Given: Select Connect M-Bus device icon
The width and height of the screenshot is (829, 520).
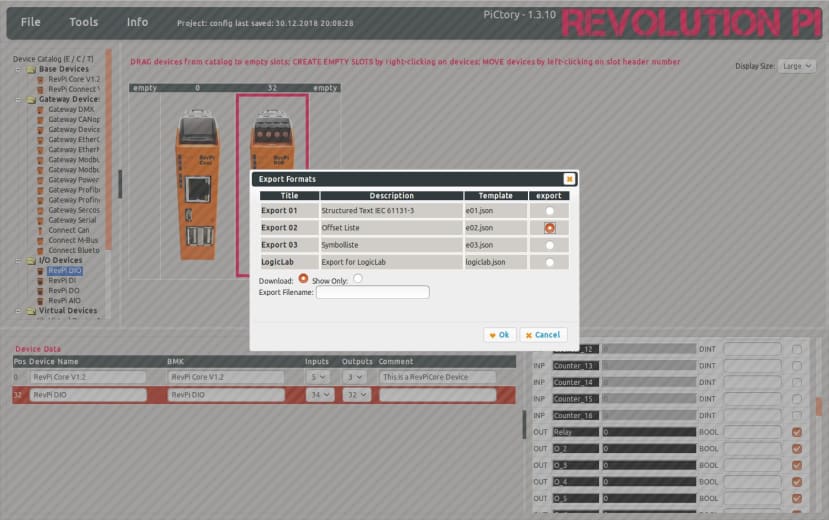Looking at the screenshot, I should [x=40, y=240].
